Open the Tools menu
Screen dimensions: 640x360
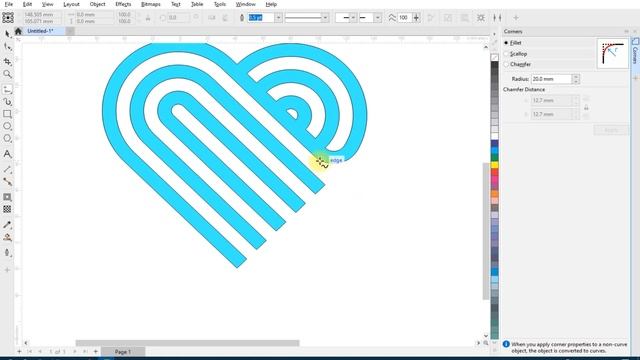click(220, 4)
